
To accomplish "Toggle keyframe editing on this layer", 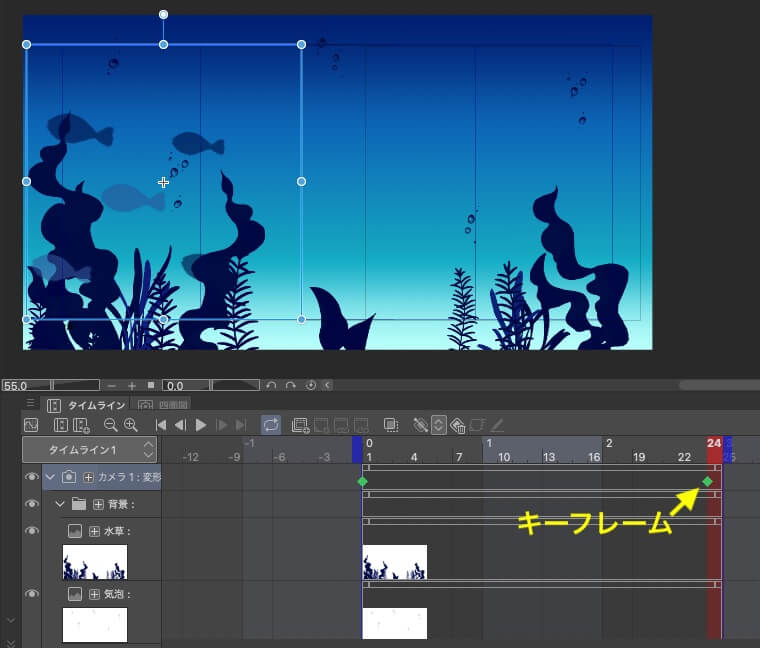I will (x=420, y=425).
